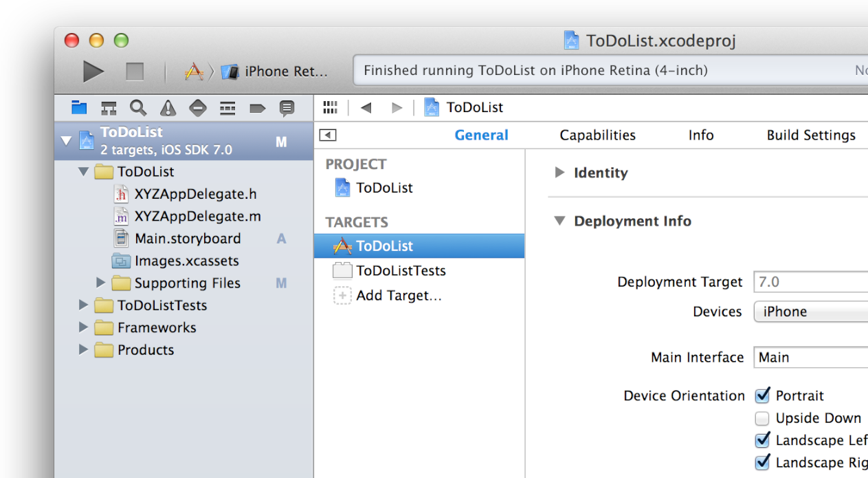Expand the Frameworks group

point(83,327)
